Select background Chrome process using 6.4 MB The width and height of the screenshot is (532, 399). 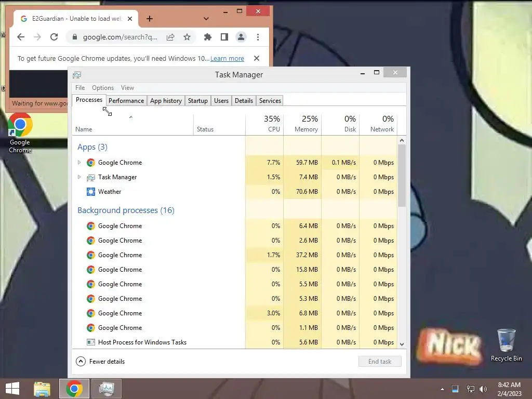(x=234, y=226)
